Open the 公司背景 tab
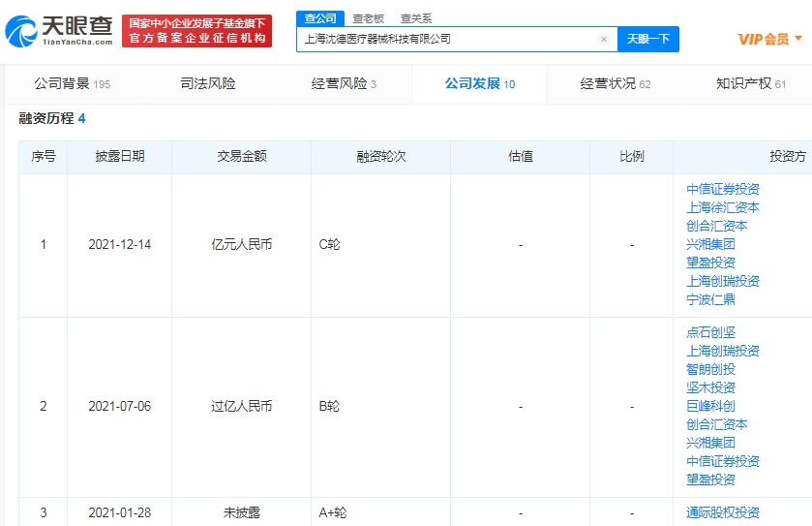Screen dimensions: 812x526 [x=72, y=84]
